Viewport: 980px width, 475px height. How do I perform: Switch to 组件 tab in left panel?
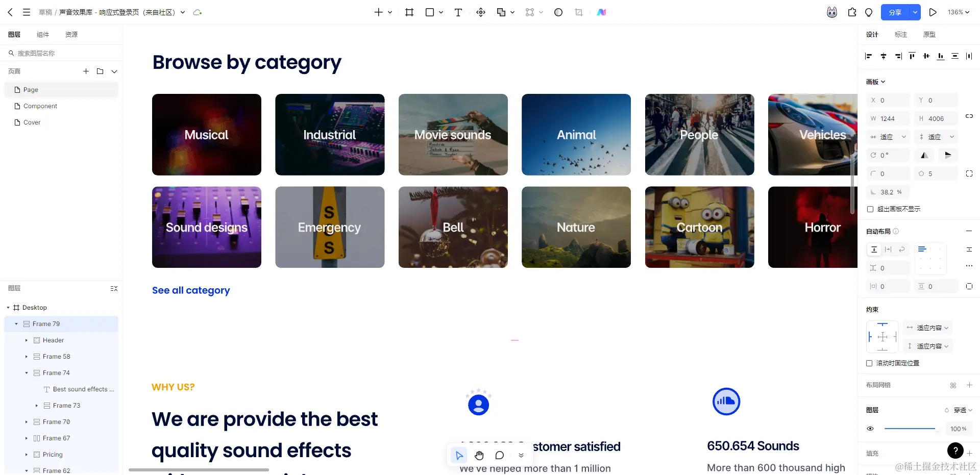point(43,35)
